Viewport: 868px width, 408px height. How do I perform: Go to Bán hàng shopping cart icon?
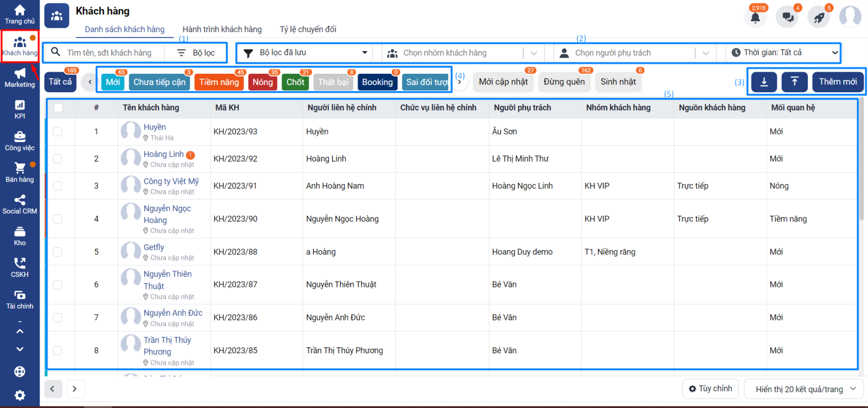tap(20, 172)
